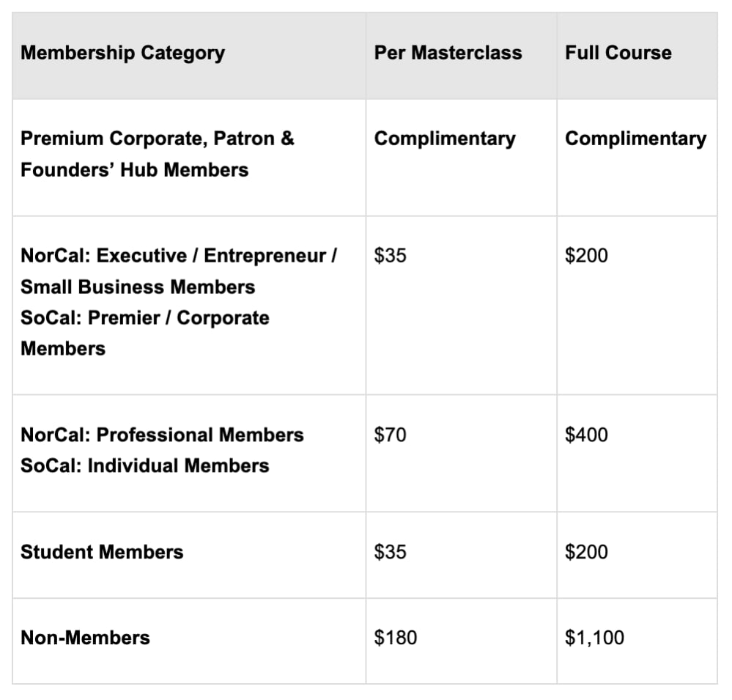Click the "NorCal: Professional Members" text
Image resolution: width=732 pixels, height=700 pixels.
[x=162, y=435]
